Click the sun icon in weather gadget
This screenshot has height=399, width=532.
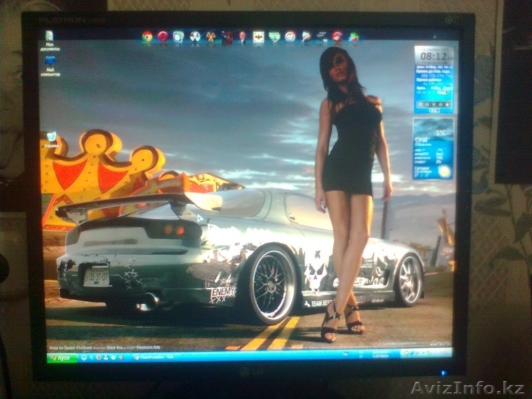[x=444, y=172]
